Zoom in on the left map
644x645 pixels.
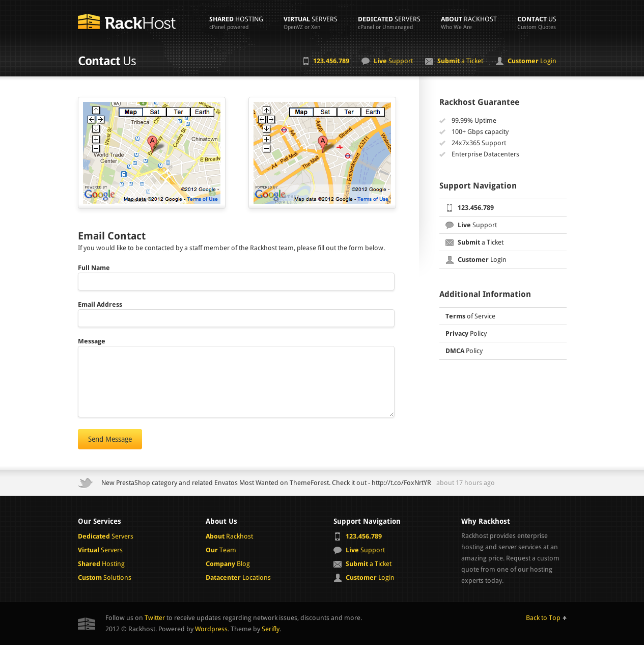(96, 139)
